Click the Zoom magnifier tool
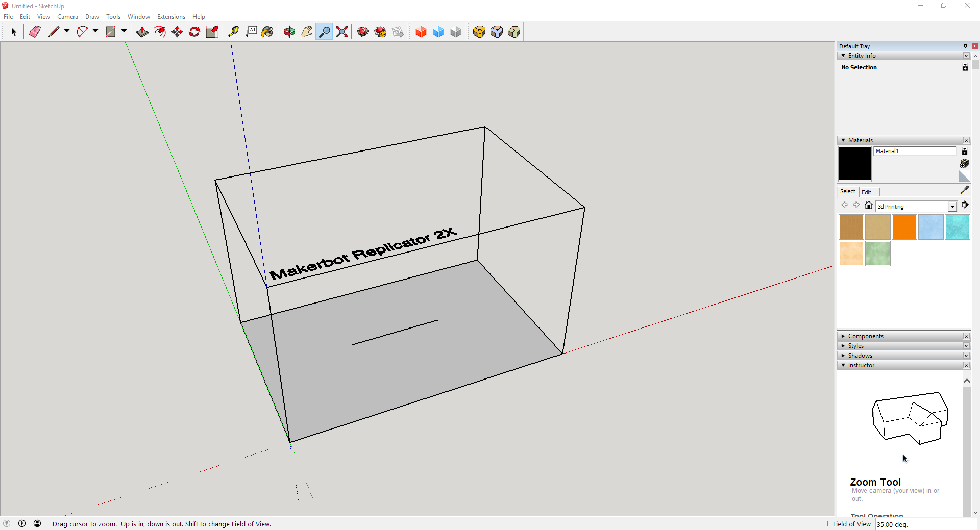The height and width of the screenshot is (530, 980). click(x=324, y=32)
